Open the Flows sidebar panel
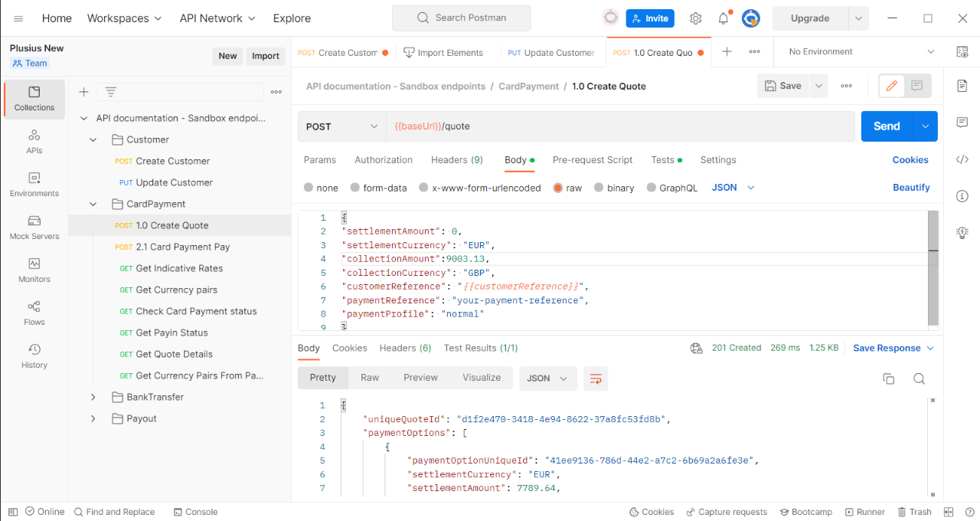 coord(34,313)
